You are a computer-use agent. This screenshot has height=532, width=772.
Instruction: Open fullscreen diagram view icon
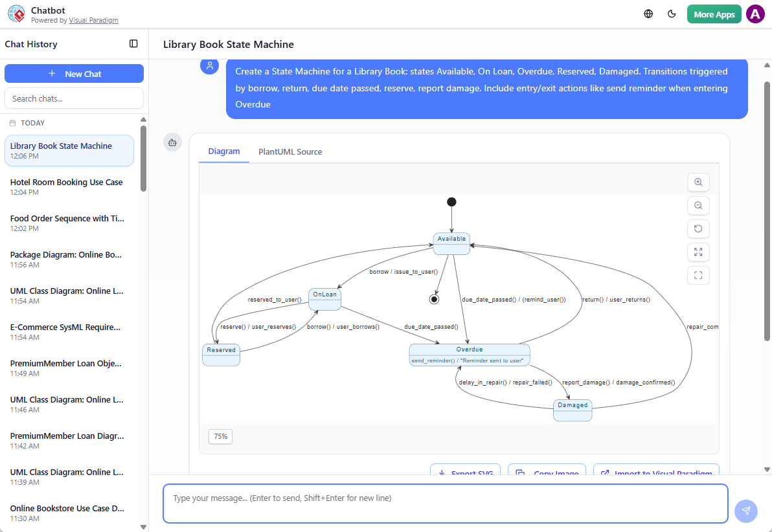click(x=698, y=276)
